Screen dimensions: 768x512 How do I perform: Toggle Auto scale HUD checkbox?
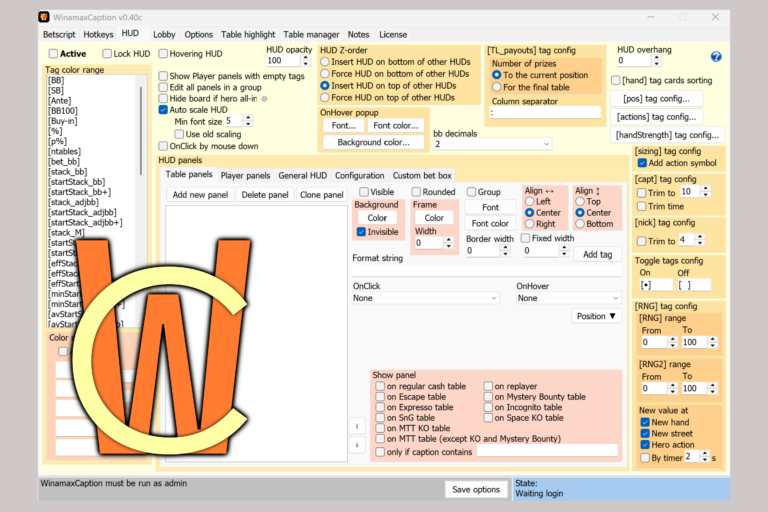pyautogui.click(x=163, y=110)
